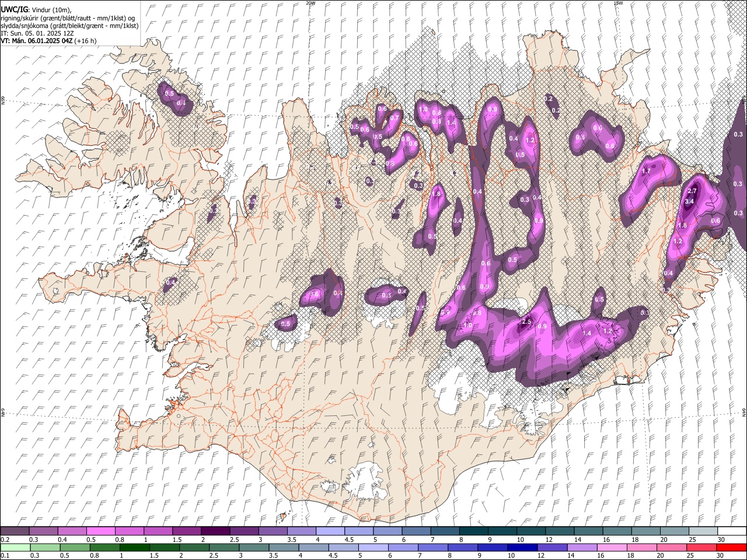
Task: Select top-row legend swatch labeled 14
Action: click(x=588, y=531)
